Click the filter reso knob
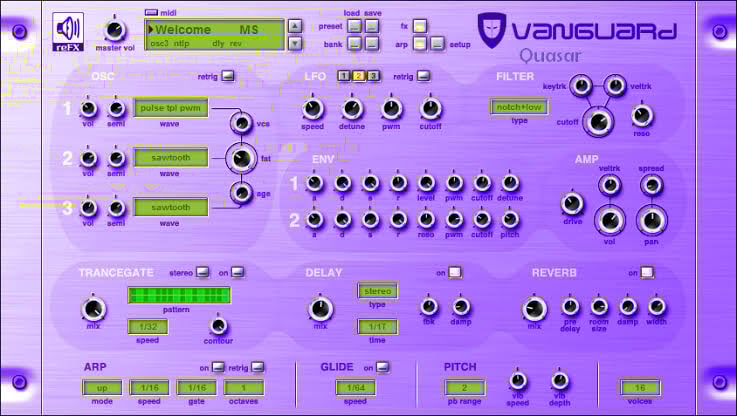Viewport: 737px width, 416px height. (x=642, y=116)
